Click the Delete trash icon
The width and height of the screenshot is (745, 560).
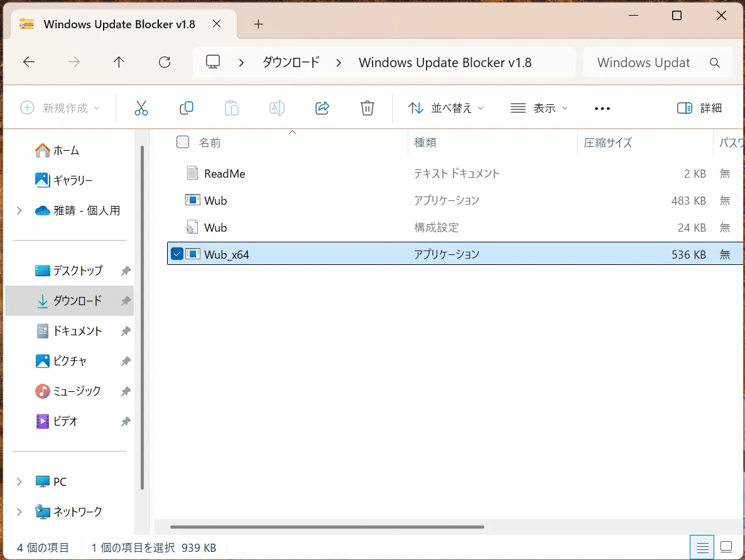tap(367, 107)
